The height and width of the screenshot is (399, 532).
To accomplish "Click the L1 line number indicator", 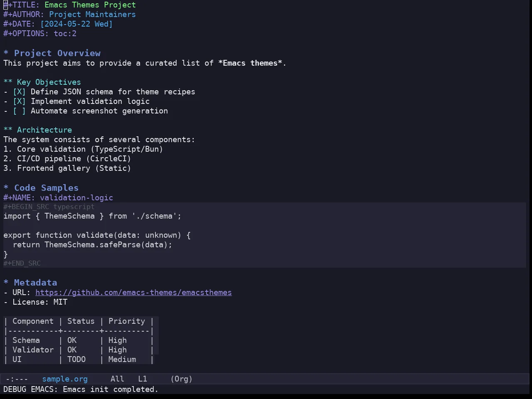I will [x=143, y=379].
